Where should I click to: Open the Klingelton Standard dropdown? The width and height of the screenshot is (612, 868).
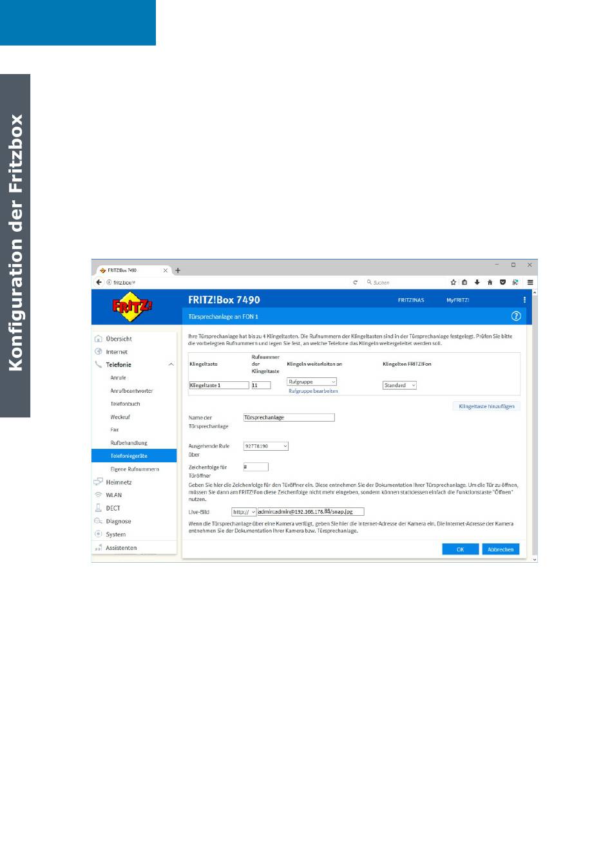click(x=399, y=385)
